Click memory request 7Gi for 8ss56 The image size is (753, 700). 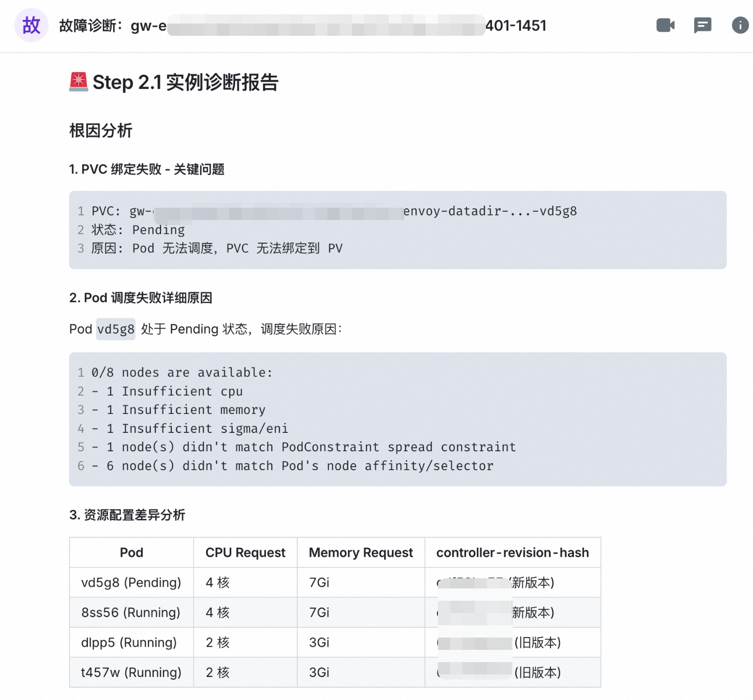tap(361, 612)
